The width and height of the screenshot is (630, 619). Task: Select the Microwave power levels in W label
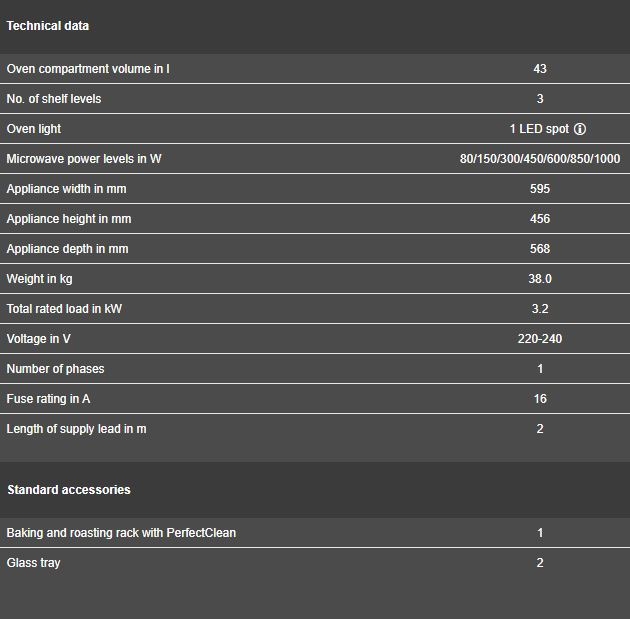(x=84, y=159)
